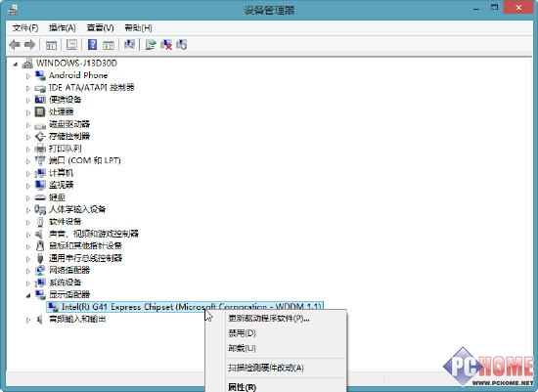
Task: Maximize the 设备管理器 window
Action: 494,8
